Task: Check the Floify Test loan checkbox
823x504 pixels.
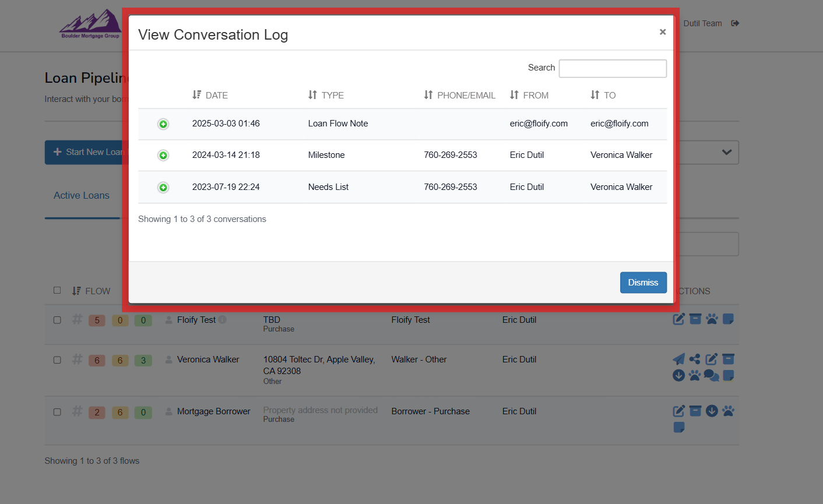Action: point(57,320)
